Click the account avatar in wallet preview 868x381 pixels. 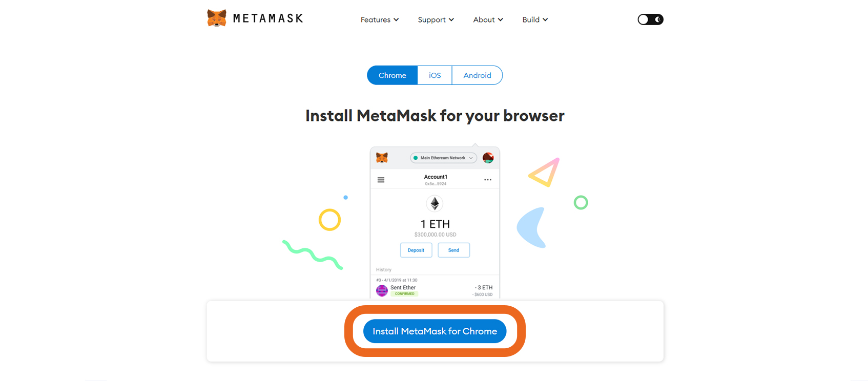tap(488, 158)
